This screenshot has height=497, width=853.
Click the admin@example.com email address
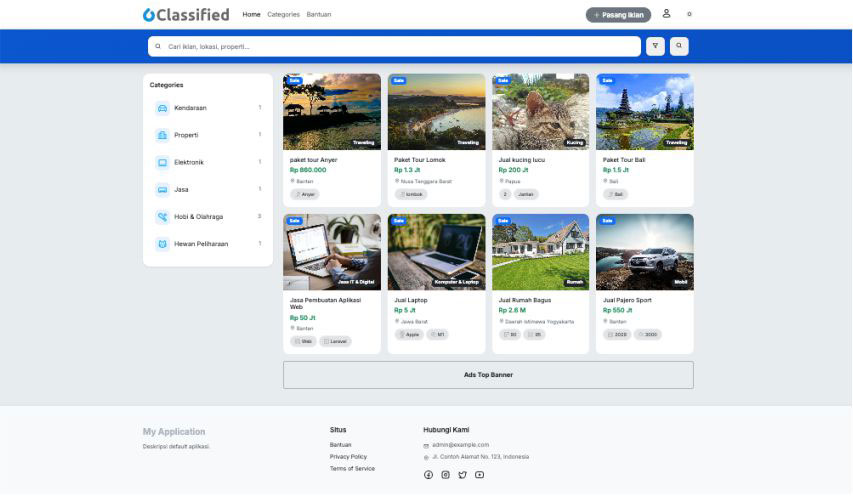point(460,445)
